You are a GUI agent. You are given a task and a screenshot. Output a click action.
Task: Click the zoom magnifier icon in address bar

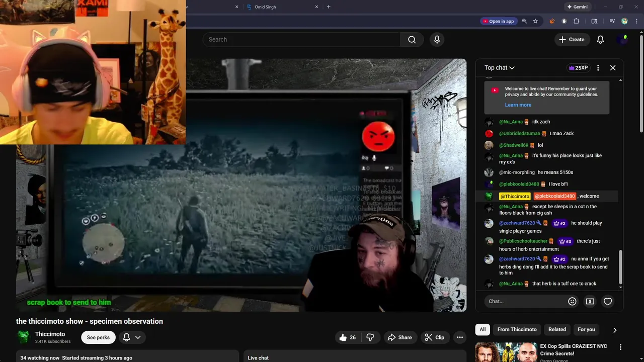click(524, 21)
